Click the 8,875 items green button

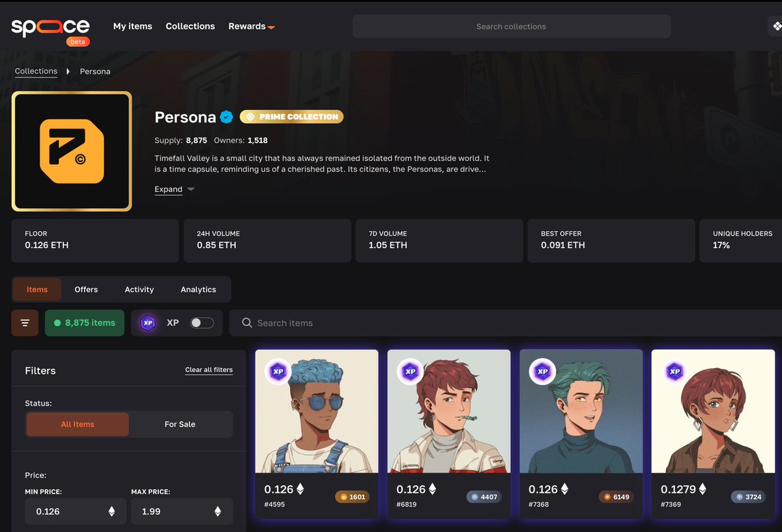click(x=85, y=323)
